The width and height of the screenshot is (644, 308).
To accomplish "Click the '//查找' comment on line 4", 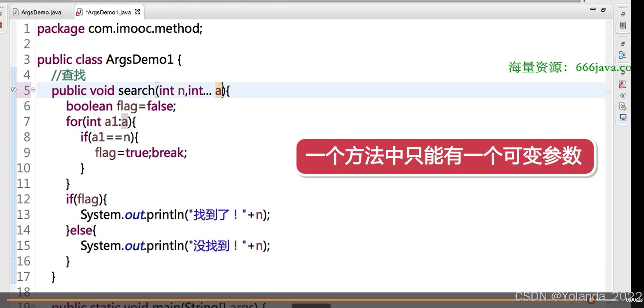I will pos(68,75).
